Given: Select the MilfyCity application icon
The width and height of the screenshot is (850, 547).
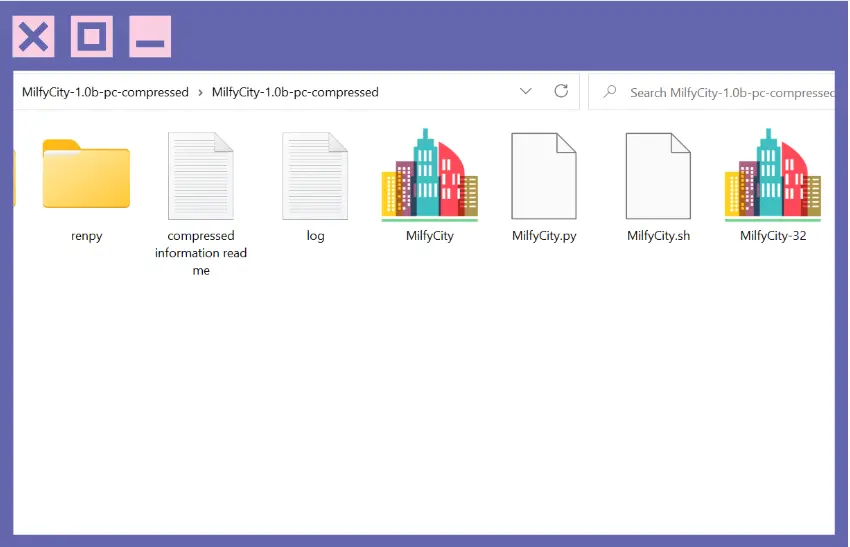Looking at the screenshot, I should (429, 175).
